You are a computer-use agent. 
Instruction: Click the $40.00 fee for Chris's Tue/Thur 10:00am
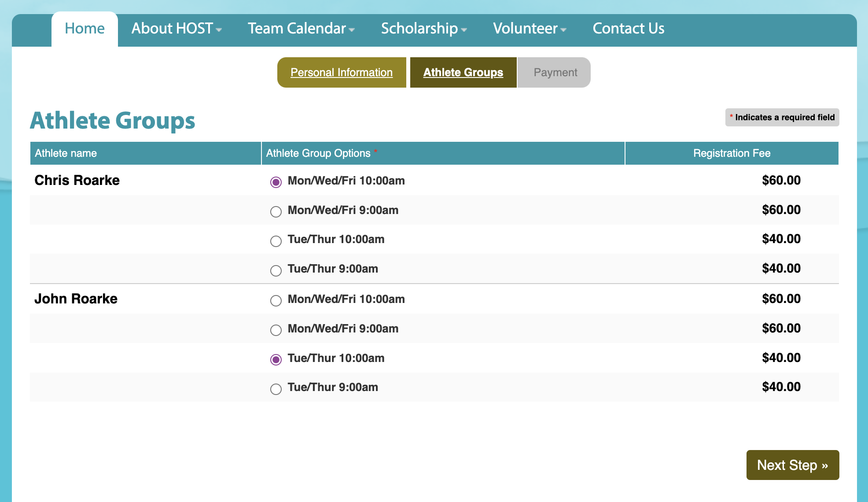tap(781, 239)
